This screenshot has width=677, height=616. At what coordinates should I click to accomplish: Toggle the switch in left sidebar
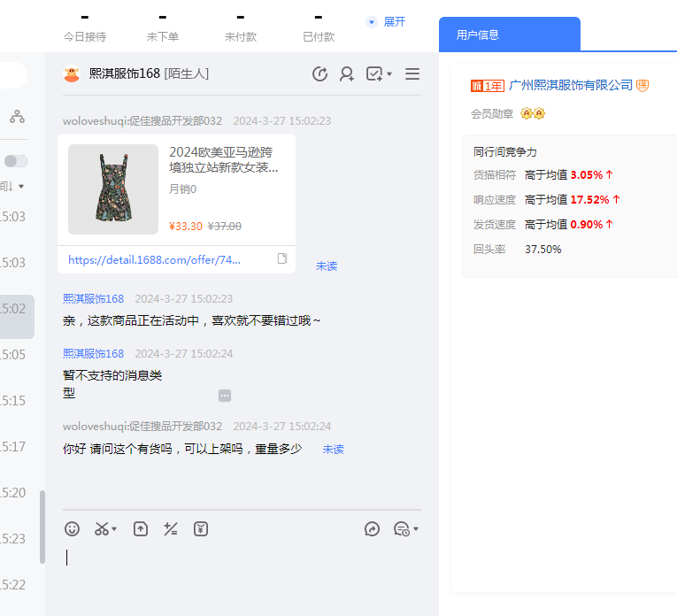coord(16,160)
